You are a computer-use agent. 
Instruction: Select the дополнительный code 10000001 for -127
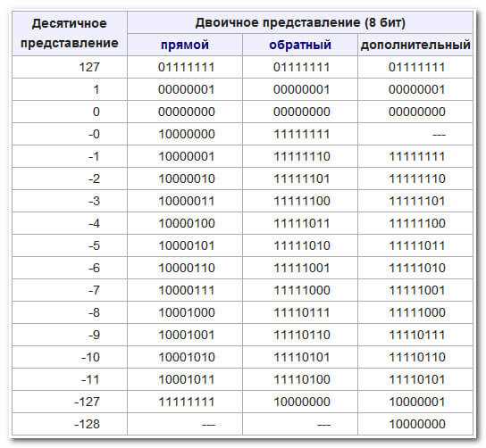click(x=417, y=402)
